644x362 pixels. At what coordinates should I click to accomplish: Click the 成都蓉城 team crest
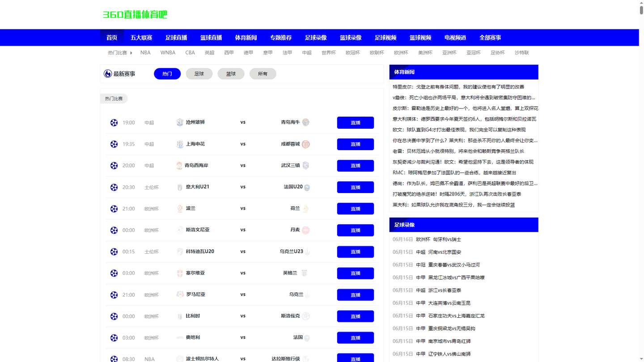tap(306, 144)
